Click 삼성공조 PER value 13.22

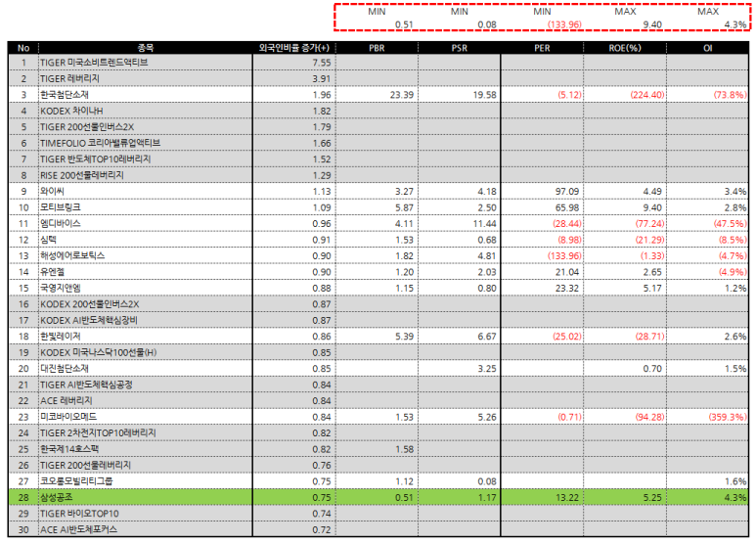point(567,497)
